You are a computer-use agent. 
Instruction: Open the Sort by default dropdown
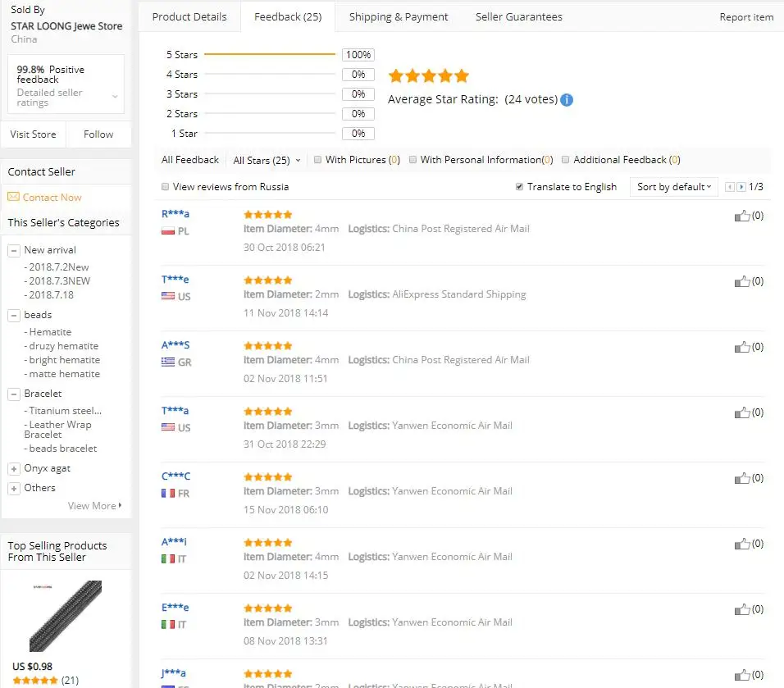pos(673,187)
